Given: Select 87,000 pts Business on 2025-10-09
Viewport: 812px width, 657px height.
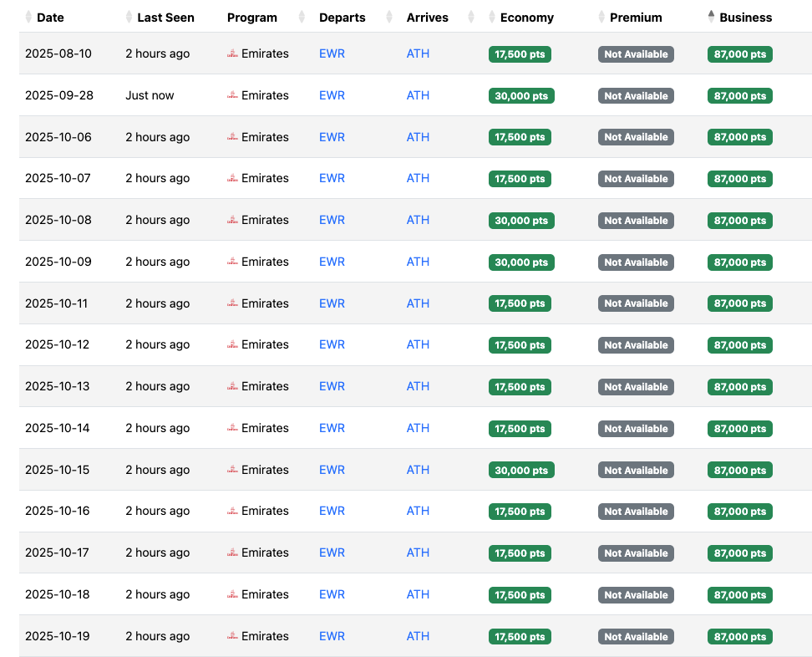Looking at the screenshot, I should 740,262.
